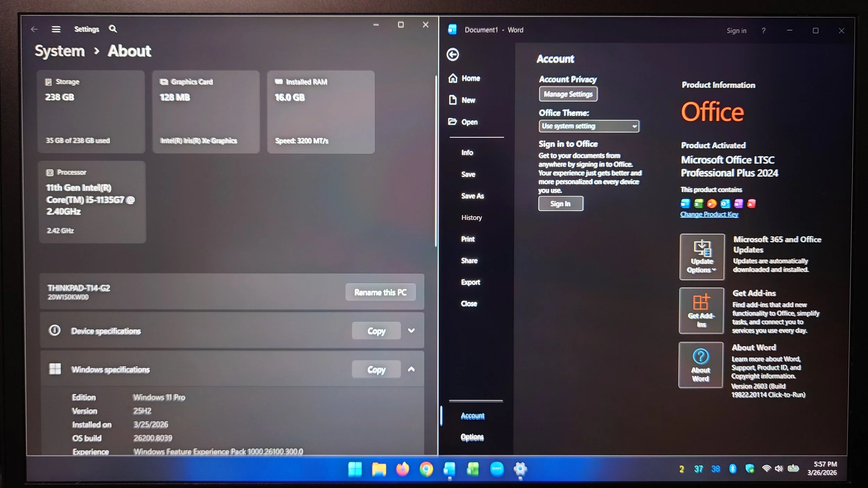Click the Settings window vertical scrollbar
Viewport: 868px width, 488px height.
[436, 160]
